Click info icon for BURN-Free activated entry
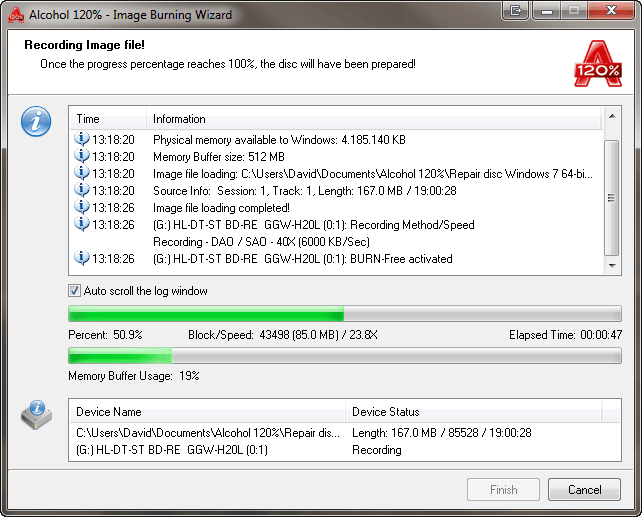Viewport: 642px width, 517px height. coord(81,258)
